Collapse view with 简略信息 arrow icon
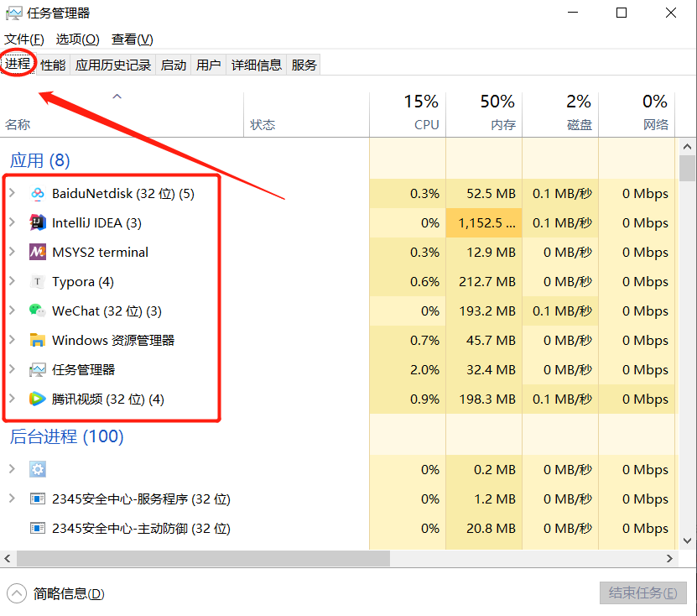 [x=17, y=593]
